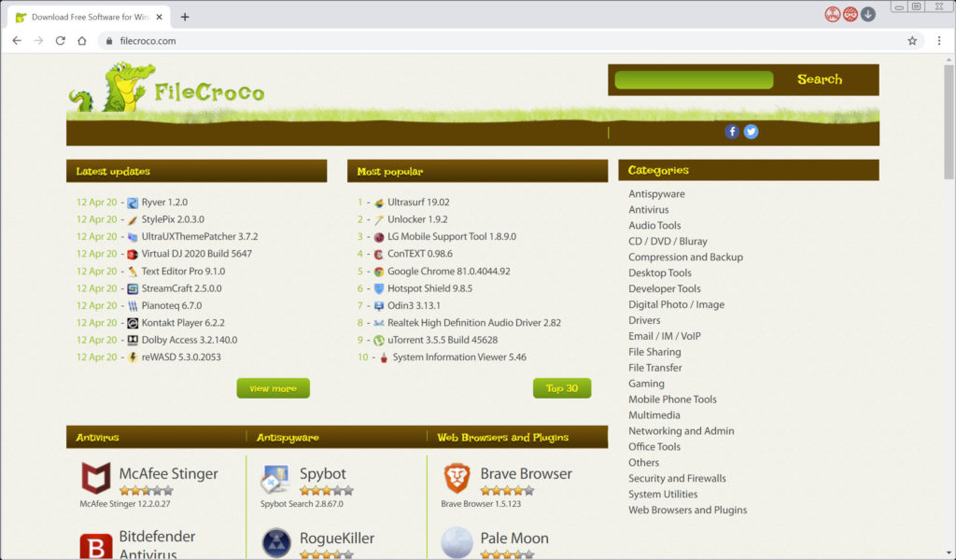Click the page vertical scrollbar

949,122
